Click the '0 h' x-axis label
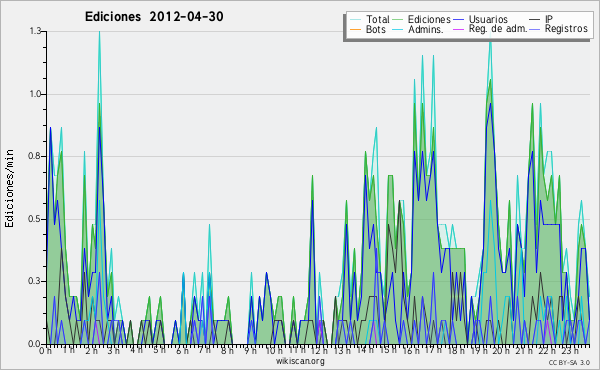 45,350
